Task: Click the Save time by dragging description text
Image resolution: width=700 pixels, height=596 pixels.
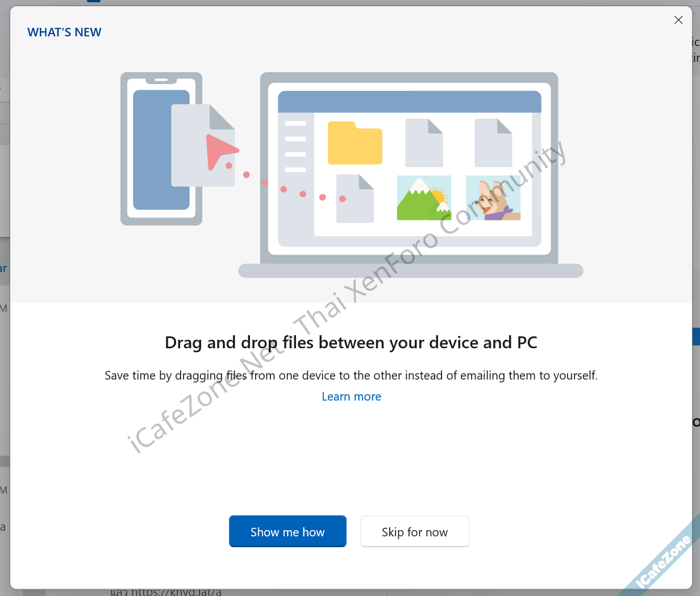Action: pos(351,376)
